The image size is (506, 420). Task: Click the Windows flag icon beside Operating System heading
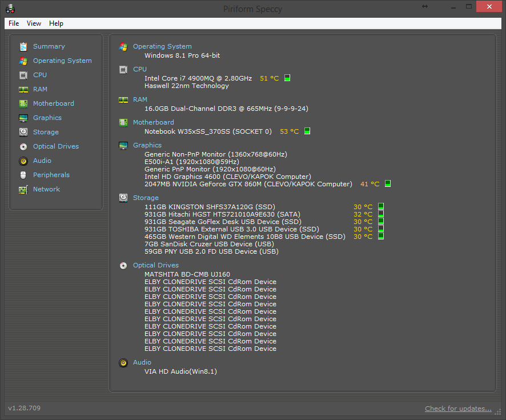click(x=123, y=47)
